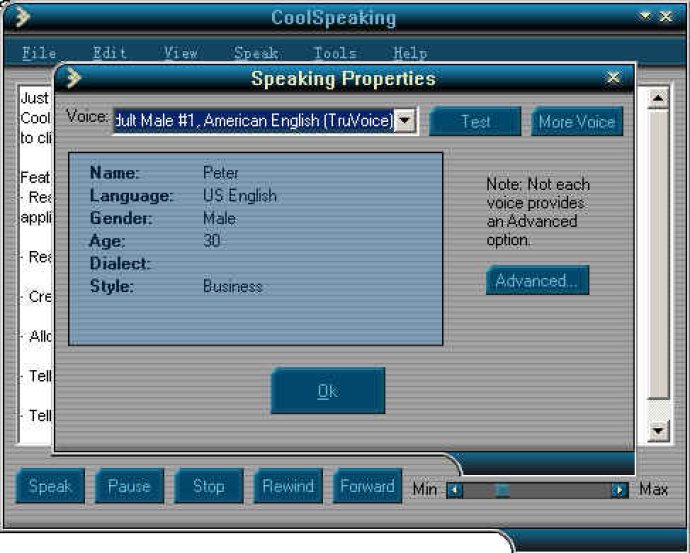The width and height of the screenshot is (690, 553).
Task: Open the Edit menu
Action: pyautogui.click(x=110, y=53)
